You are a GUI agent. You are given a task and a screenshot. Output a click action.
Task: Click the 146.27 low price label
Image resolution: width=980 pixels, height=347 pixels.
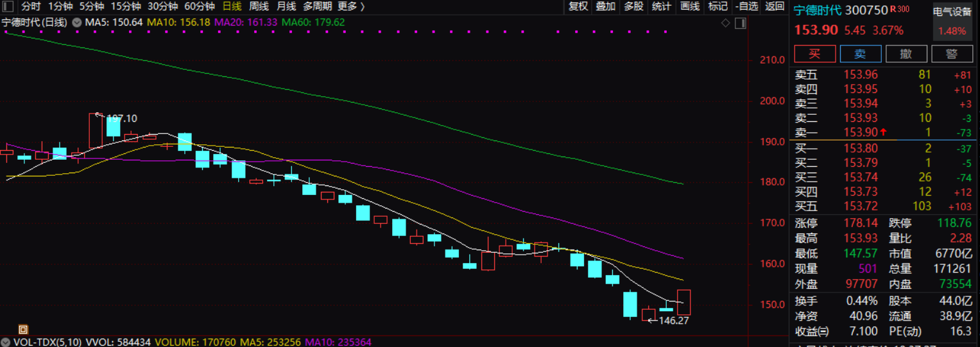coord(673,320)
